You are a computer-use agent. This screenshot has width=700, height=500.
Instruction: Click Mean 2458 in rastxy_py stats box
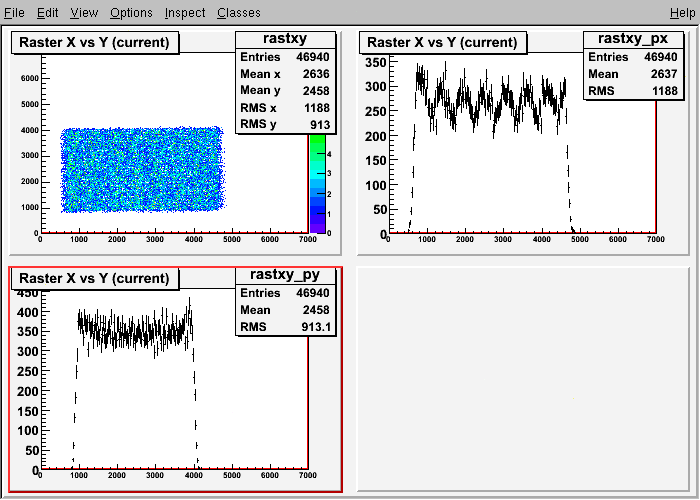285,310
